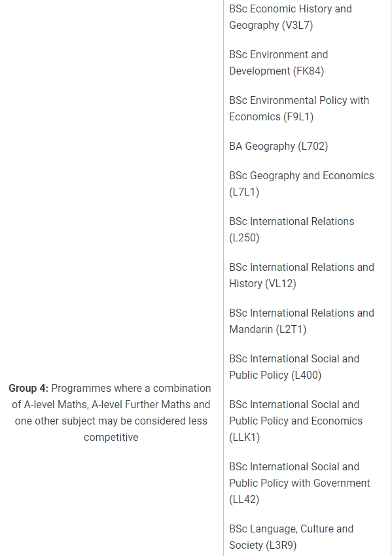Viewport: 392px width, 556px height.
Task: Select the BA Geography (L702) text
Action: (x=279, y=146)
